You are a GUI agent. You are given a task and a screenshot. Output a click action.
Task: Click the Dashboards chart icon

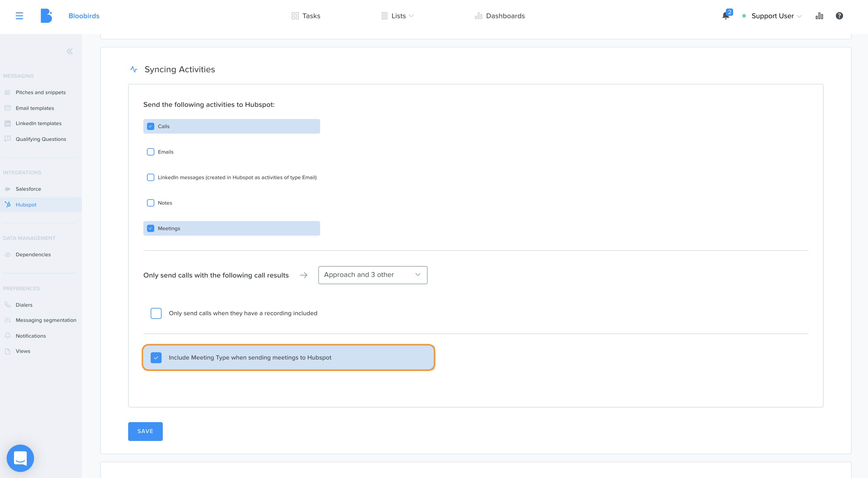pos(478,16)
